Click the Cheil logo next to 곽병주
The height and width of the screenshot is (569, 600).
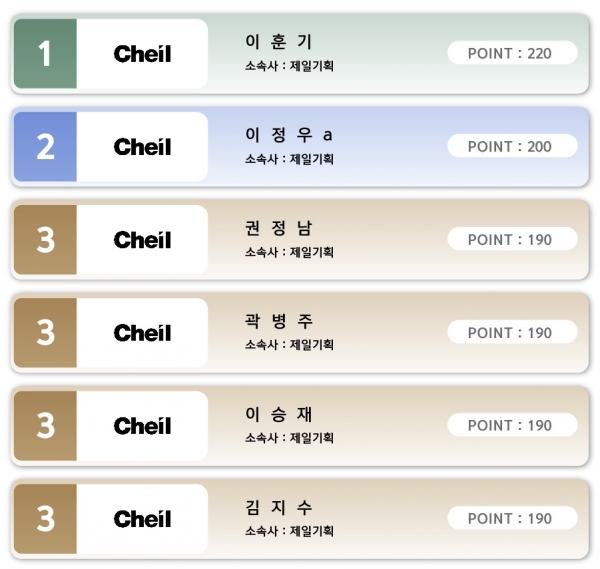[x=142, y=333]
